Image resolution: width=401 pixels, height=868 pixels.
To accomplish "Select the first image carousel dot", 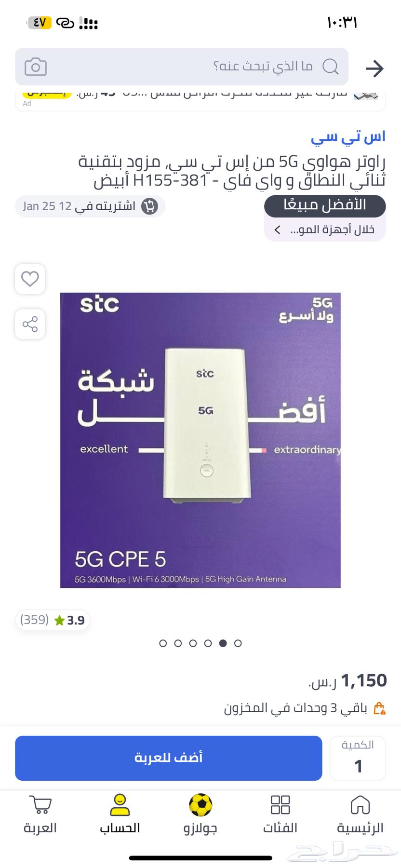I will pos(163,643).
